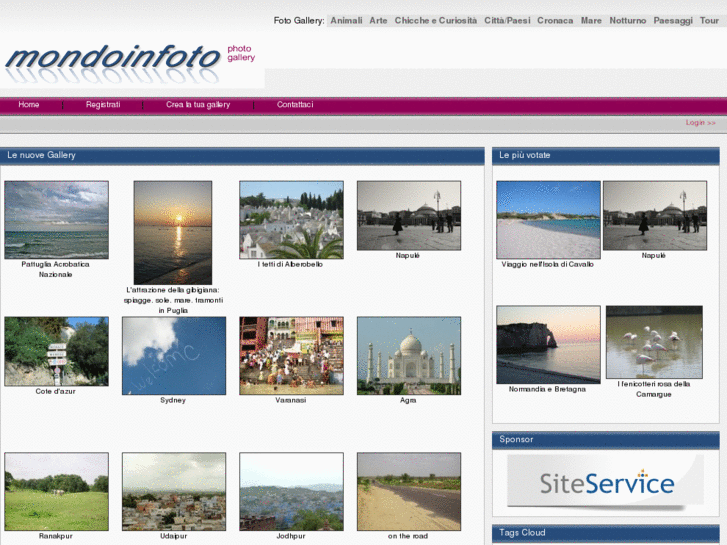Open the Varanasi gallery thumbnail

291,355
